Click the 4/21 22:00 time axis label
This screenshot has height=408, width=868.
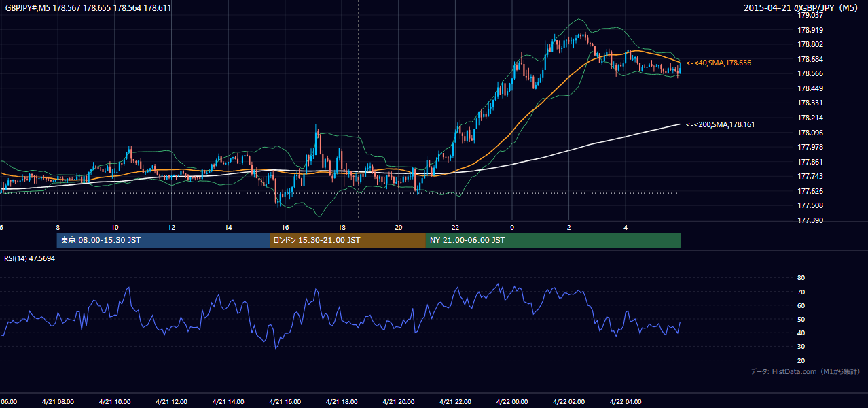tap(455, 401)
